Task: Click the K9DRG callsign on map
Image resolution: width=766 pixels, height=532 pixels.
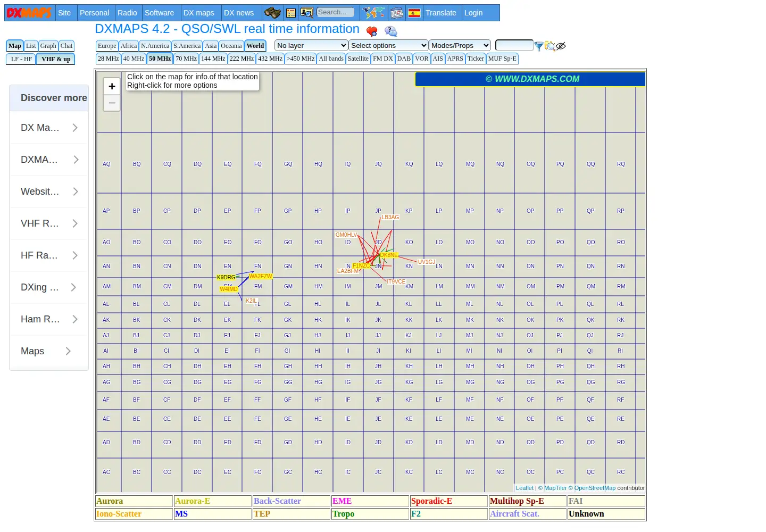Action: pos(226,277)
